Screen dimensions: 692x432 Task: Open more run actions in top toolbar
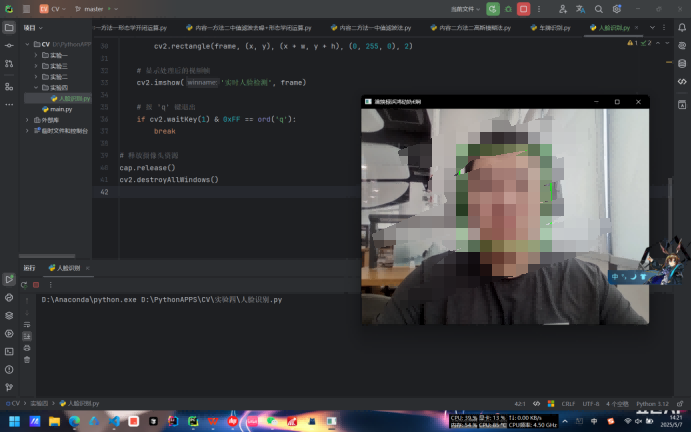click(x=539, y=9)
